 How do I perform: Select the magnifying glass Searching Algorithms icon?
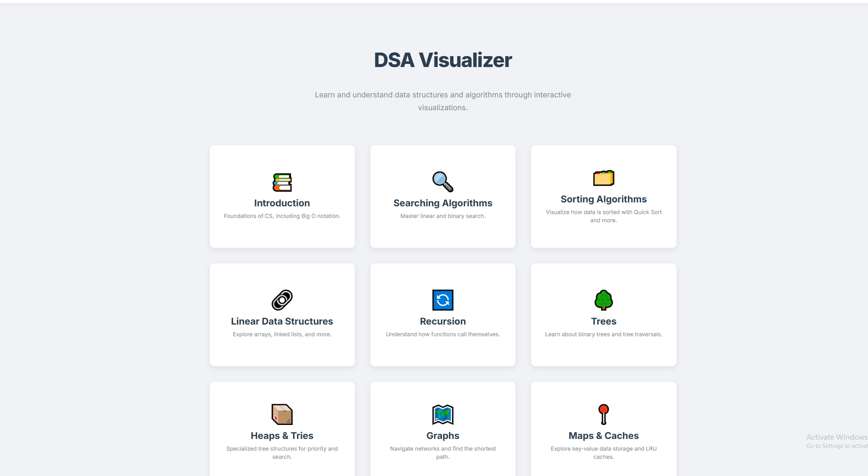click(442, 181)
